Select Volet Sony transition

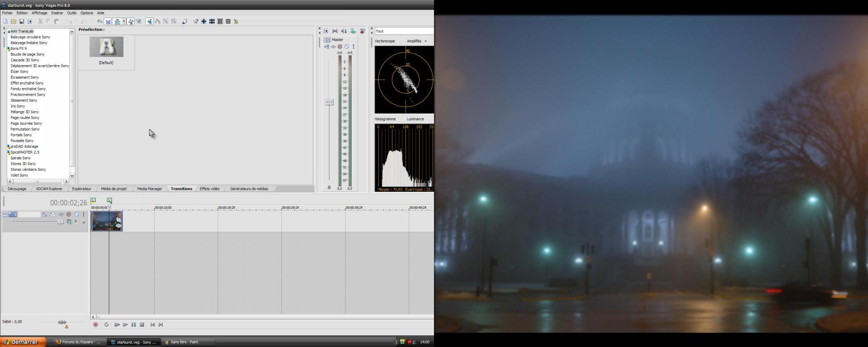click(19, 175)
